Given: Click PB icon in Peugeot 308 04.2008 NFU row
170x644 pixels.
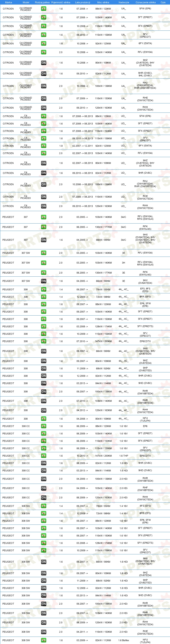Looking at the screenshot, I should pyautogui.click(x=43, y=419).
